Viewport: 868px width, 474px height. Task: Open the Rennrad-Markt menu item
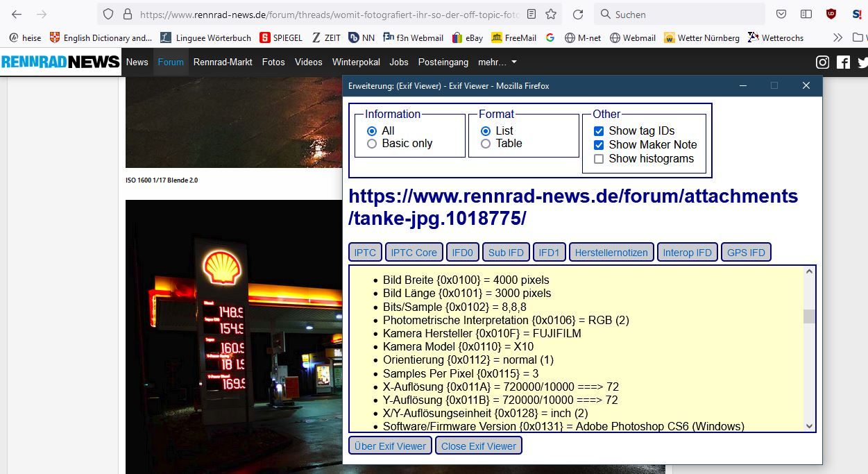[x=223, y=62]
